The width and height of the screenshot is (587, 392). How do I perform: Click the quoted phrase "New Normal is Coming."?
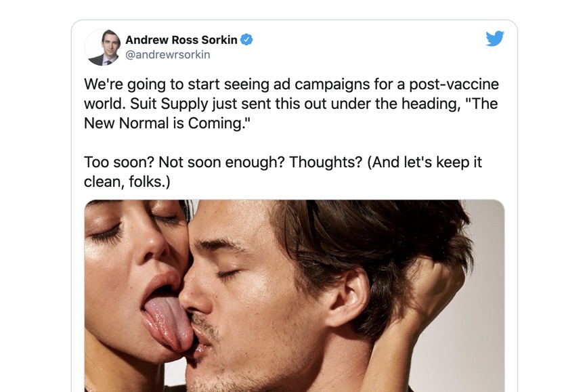(167, 123)
